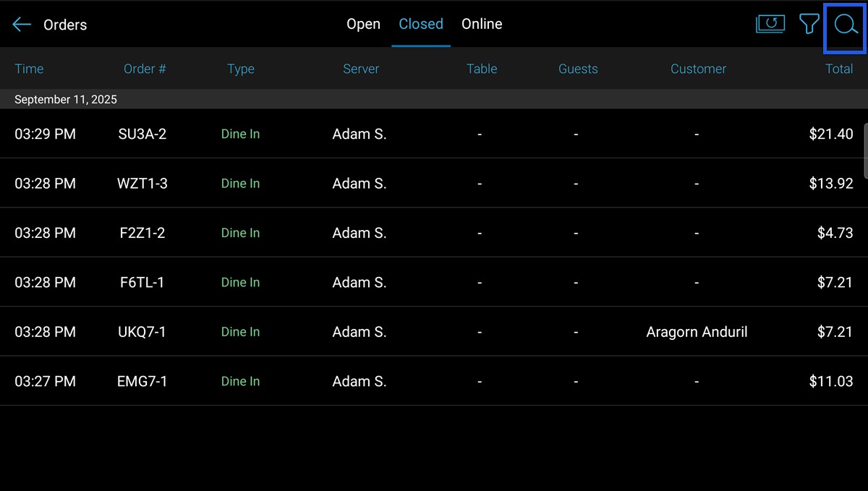Click the $21.40 total
868x491 pixels.
pos(831,134)
